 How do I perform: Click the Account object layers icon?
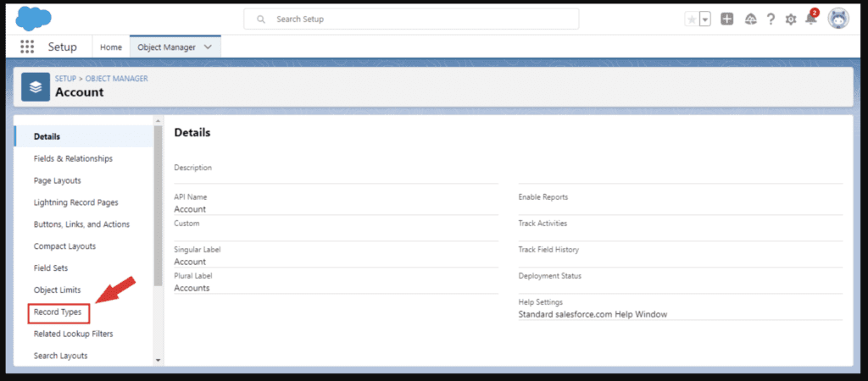point(36,87)
